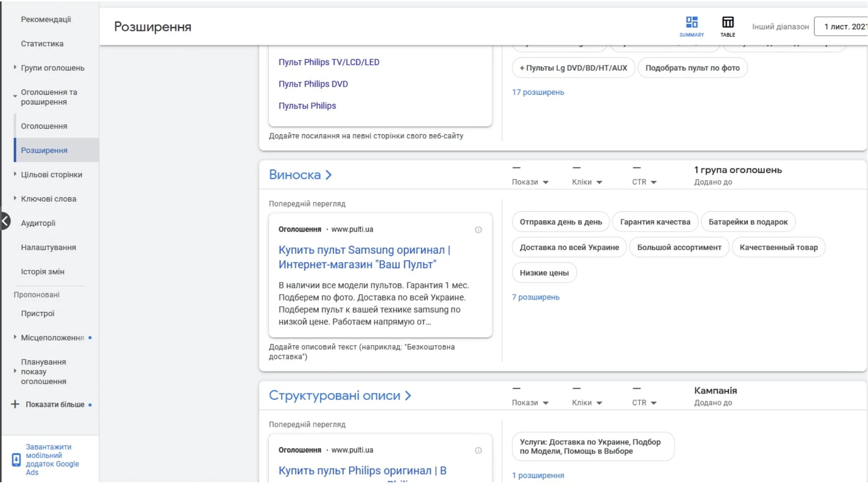The height and width of the screenshot is (489, 868).
Task: Select the Розширення sidebar item
Action: pyautogui.click(x=56, y=150)
